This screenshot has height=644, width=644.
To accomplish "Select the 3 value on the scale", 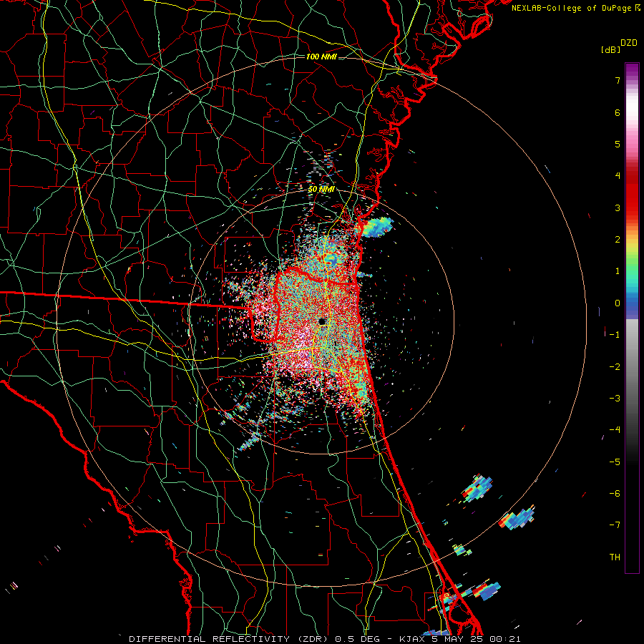I will click(x=618, y=208).
